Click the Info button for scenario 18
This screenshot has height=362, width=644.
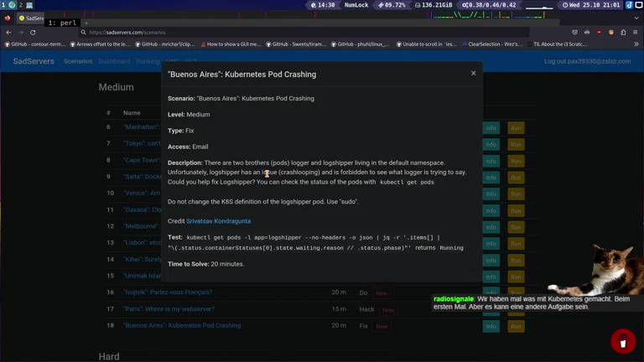[x=491, y=326]
